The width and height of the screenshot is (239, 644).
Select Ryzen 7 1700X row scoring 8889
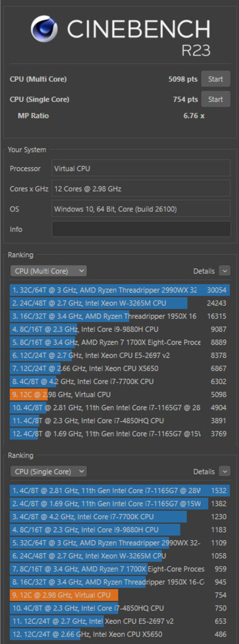[x=119, y=342]
